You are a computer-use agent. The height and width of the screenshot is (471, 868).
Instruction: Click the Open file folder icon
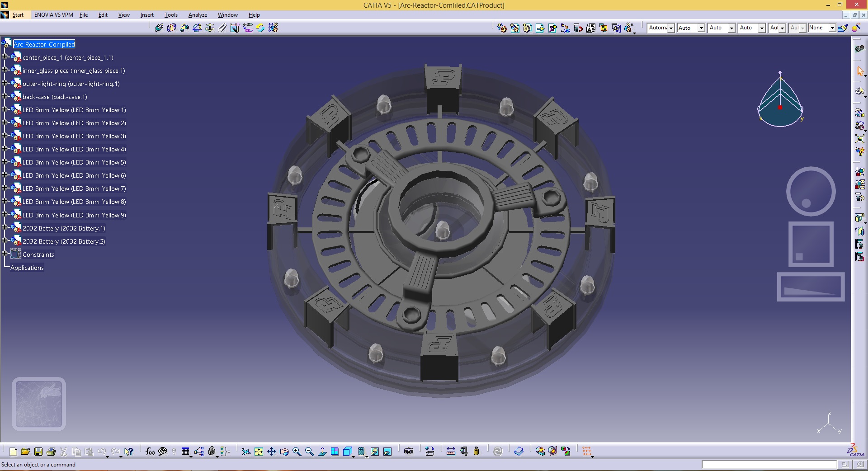26,451
